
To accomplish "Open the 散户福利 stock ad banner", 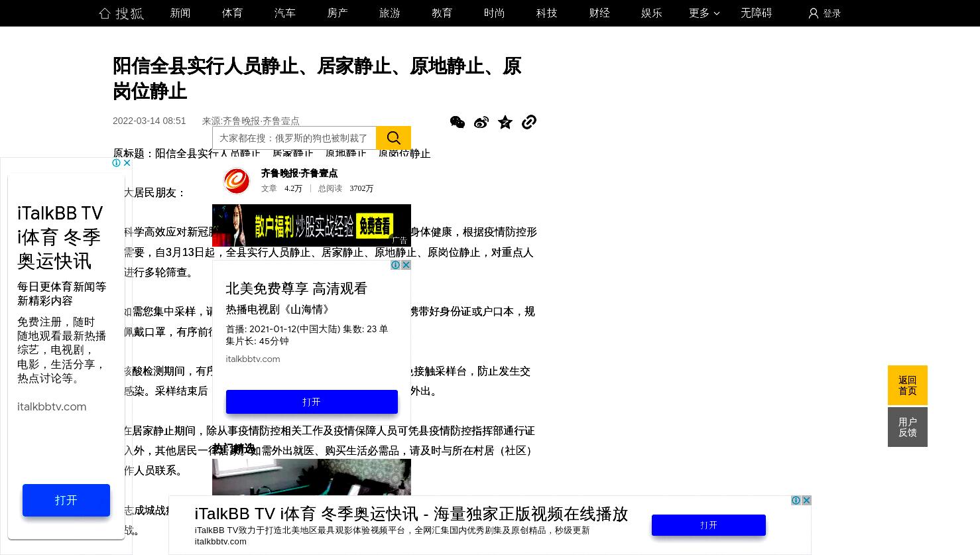I will (x=312, y=225).
